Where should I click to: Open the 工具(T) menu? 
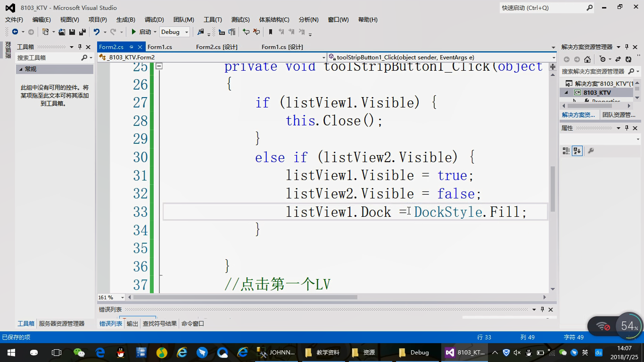(213, 19)
